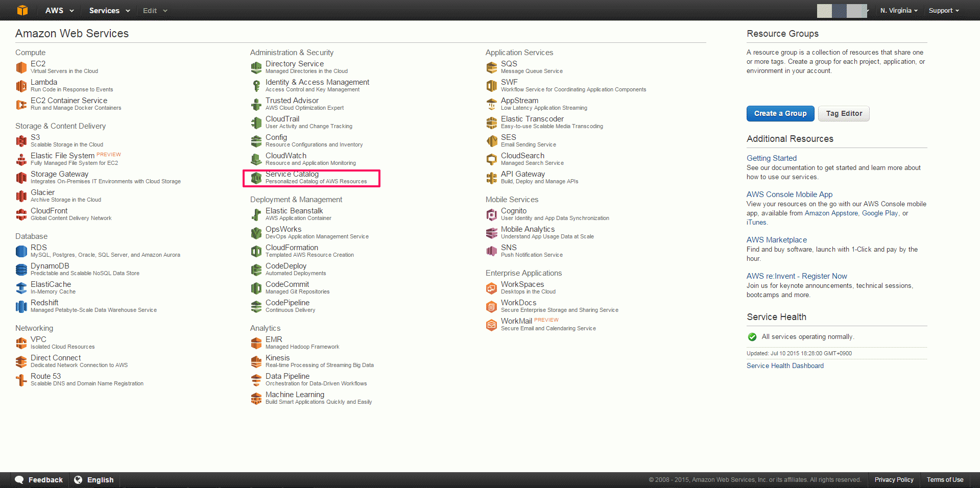The height and width of the screenshot is (488, 980).
Task: Click the DynamoDB icon
Action: click(21, 270)
